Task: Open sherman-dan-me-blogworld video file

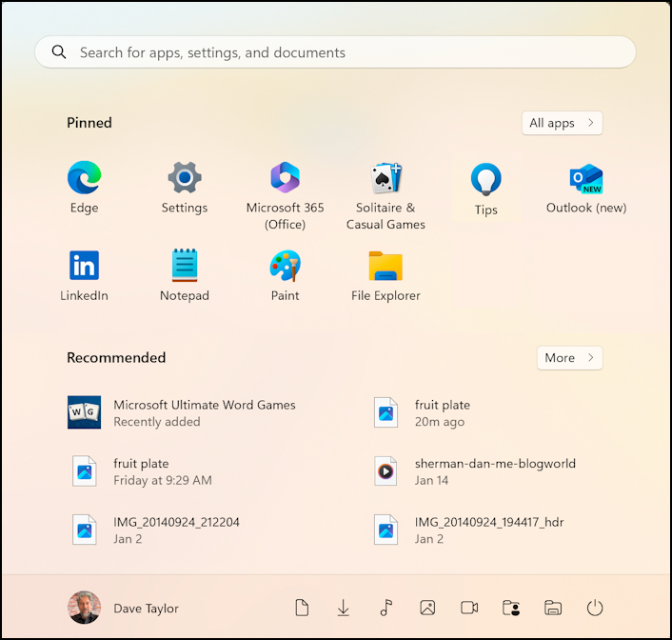Action: coord(475,471)
